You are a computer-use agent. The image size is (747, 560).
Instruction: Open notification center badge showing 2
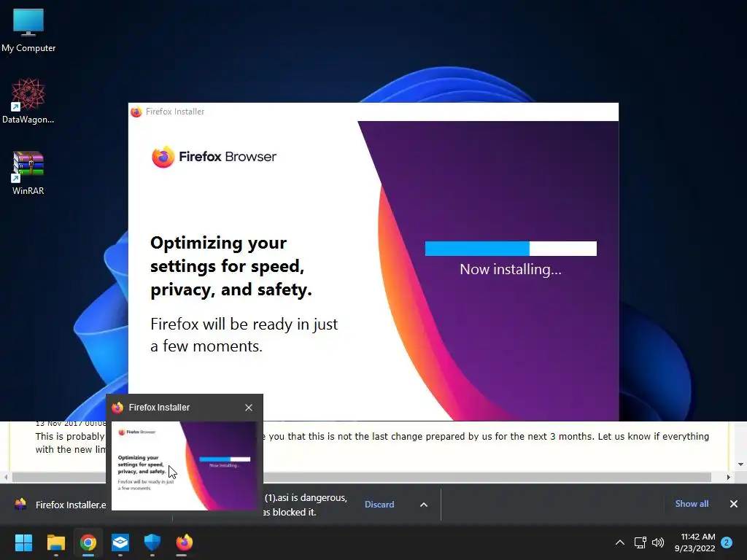(727, 542)
